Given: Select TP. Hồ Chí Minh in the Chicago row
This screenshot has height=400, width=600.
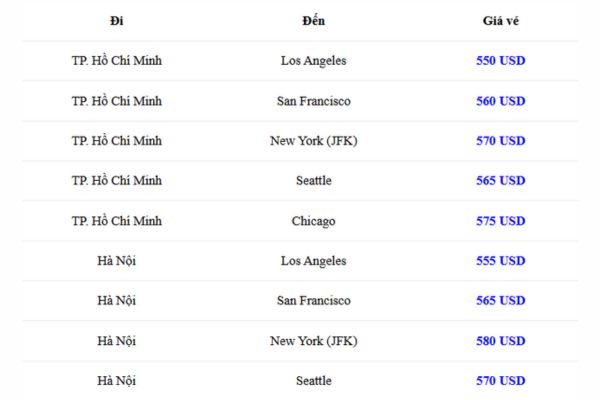Looking at the screenshot, I should pyautogui.click(x=117, y=221).
